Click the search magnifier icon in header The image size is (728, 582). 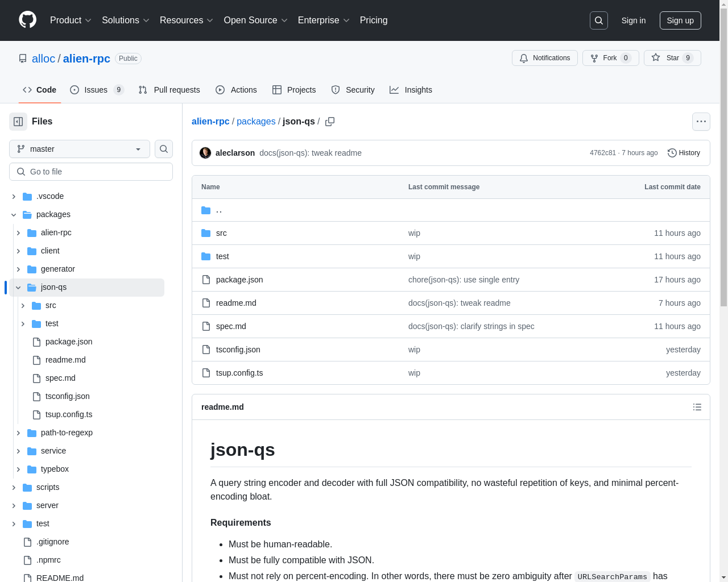tap(599, 20)
